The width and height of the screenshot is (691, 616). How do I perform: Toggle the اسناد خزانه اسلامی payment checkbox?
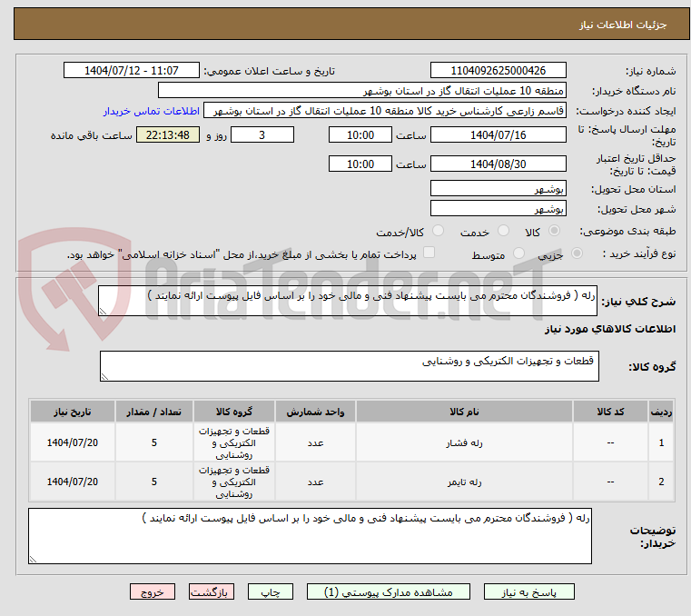429,253
